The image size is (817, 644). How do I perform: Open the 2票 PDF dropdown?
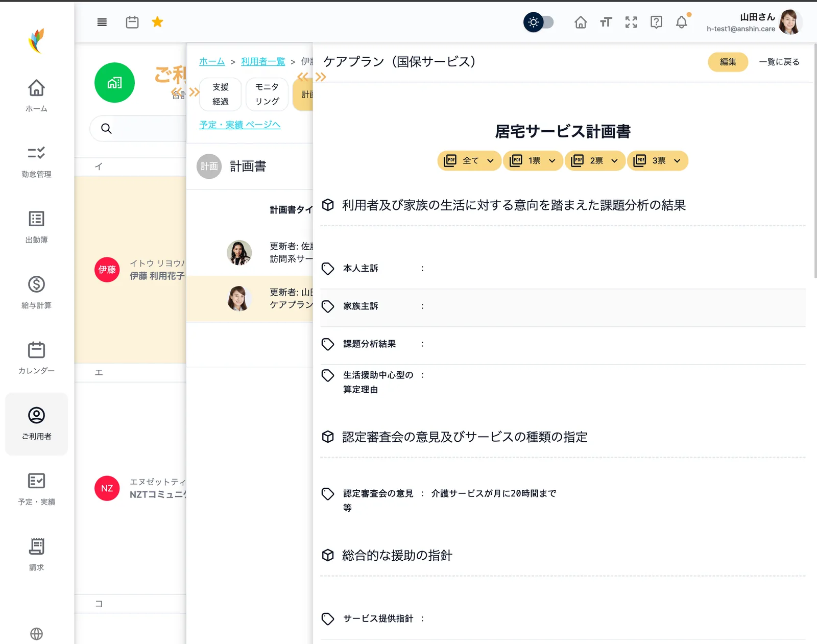595,161
